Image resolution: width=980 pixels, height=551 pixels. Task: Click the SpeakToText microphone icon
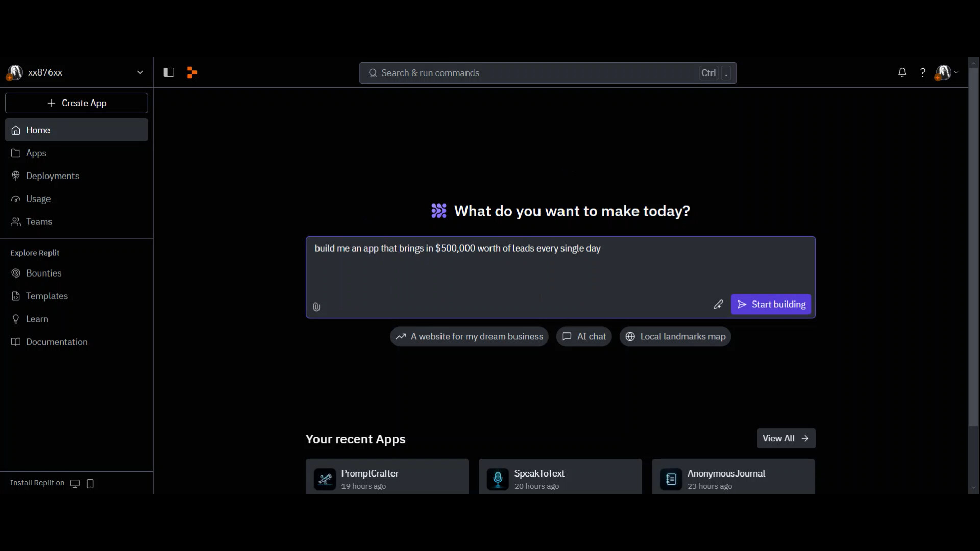click(x=498, y=480)
